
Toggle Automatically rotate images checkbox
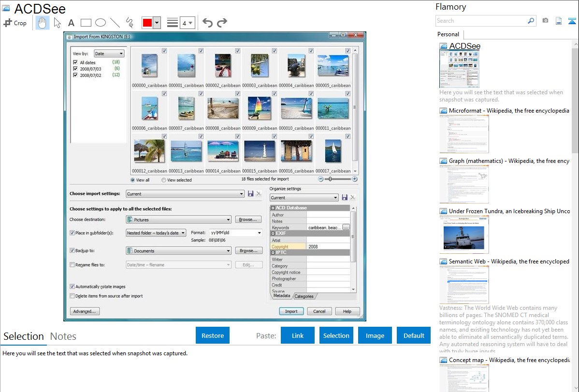click(72, 286)
